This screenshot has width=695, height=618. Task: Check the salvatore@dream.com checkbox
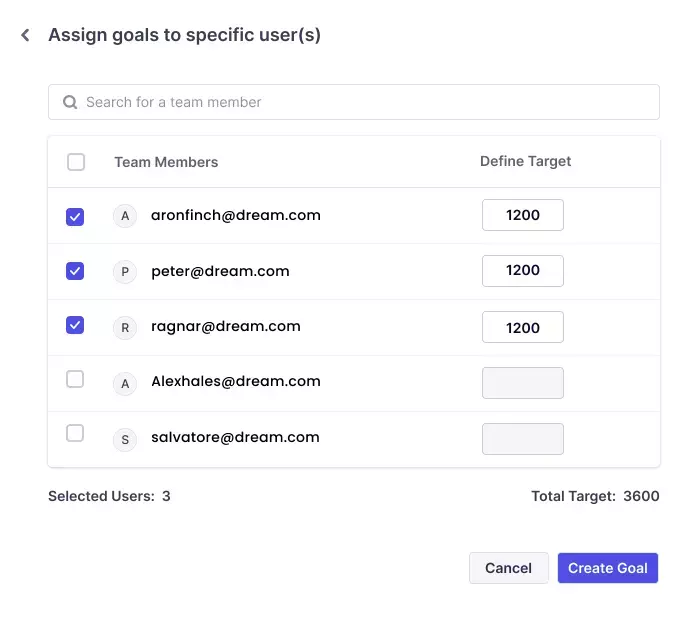pos(75,434)
